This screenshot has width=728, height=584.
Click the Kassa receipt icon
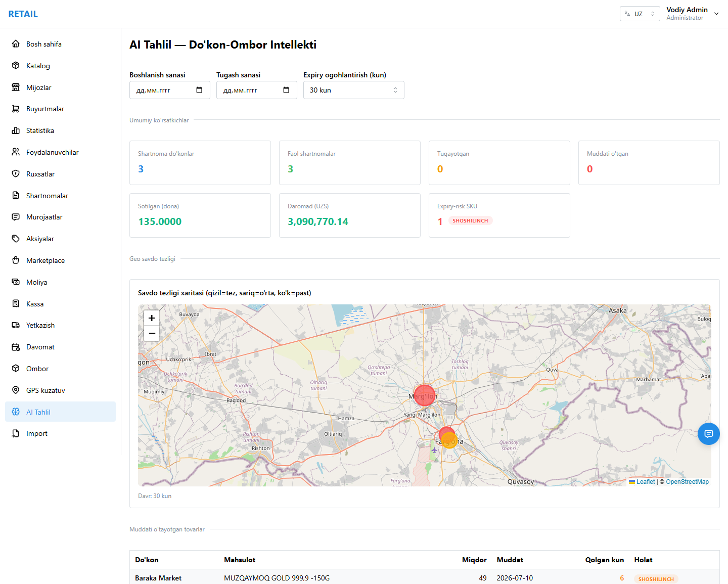point(16,304)
